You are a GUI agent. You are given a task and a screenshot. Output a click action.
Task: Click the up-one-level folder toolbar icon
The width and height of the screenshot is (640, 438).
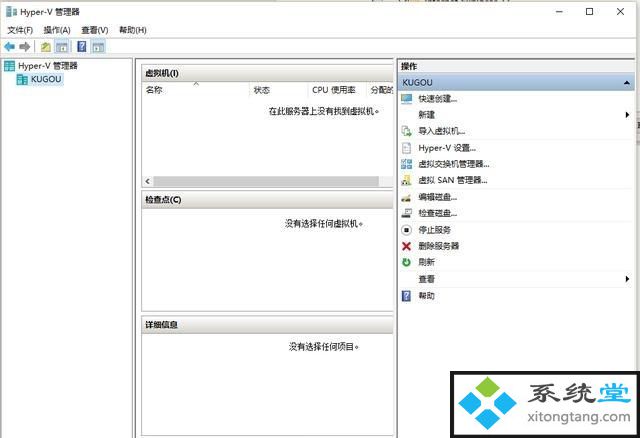point(46,47)
